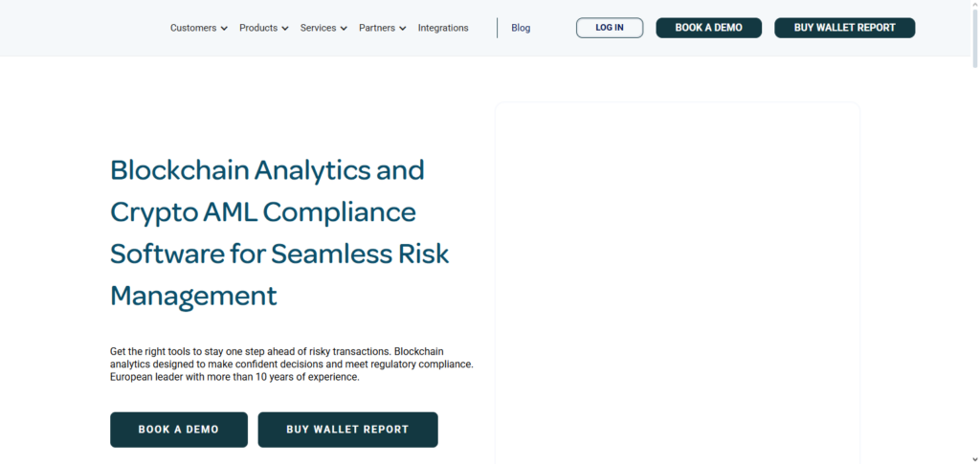Click the paragraph about risky transactions
The image size is (980, 464).
point(291,365)
